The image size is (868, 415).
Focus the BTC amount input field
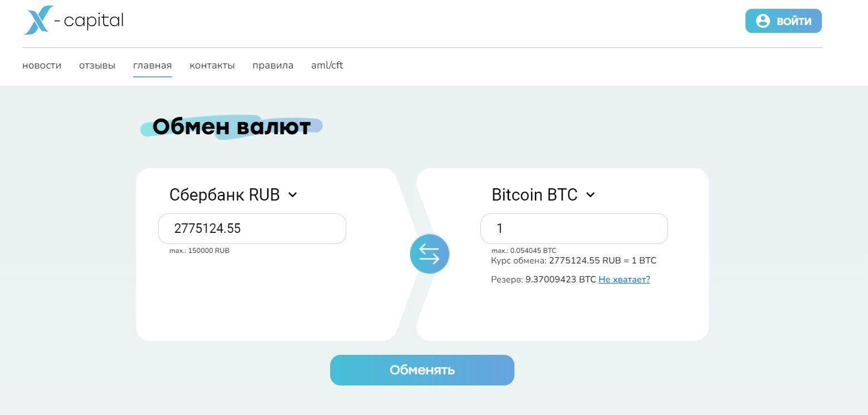click(x=574, y=228)
